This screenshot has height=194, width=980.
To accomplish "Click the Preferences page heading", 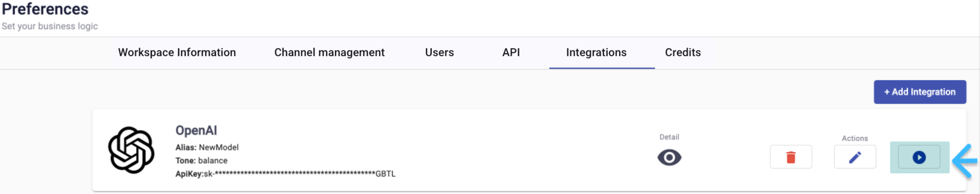I will tap(45, 9).
